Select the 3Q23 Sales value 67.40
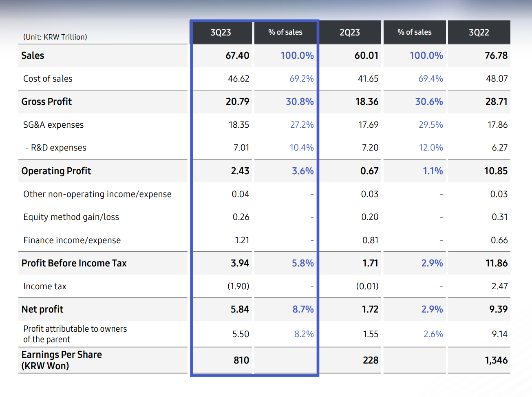This screenshot has width=532, height=397. (237, 55)
